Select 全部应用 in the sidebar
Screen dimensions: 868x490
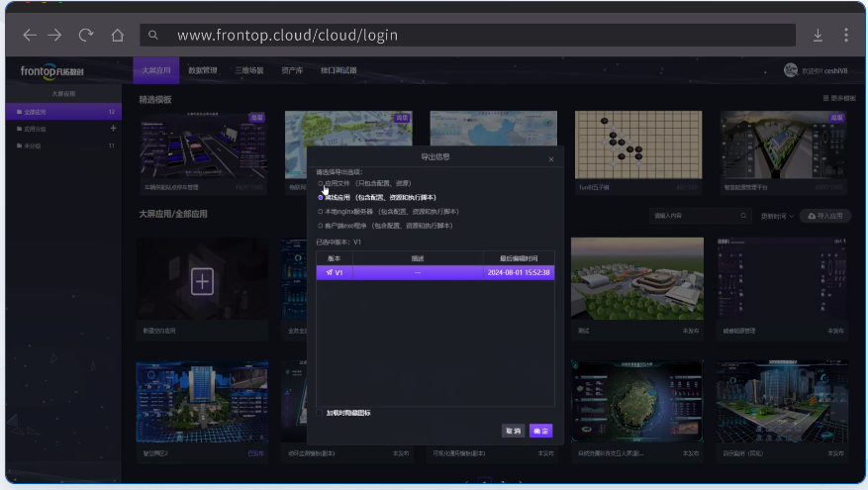pyautogui.click(x=63, y=112)
